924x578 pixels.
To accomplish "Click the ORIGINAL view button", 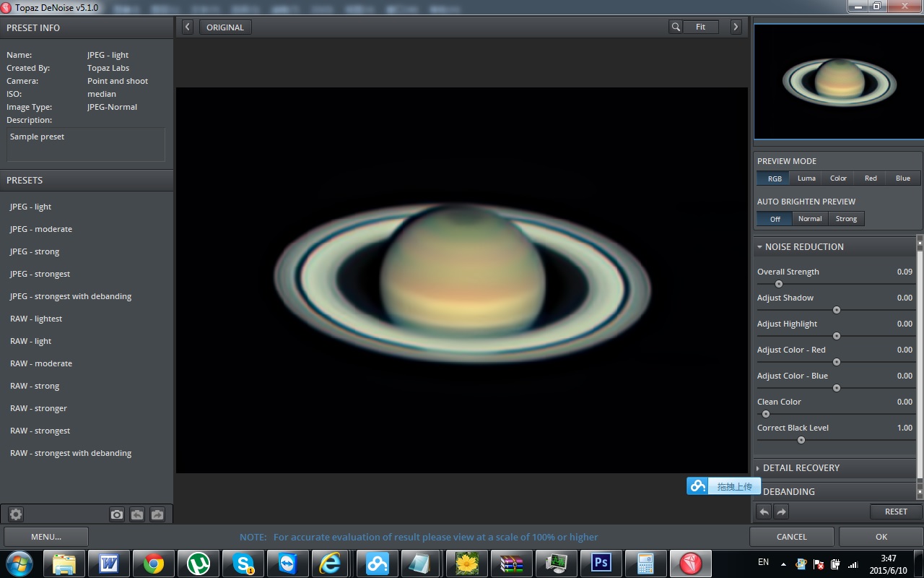I will click(x=225, y=27).
